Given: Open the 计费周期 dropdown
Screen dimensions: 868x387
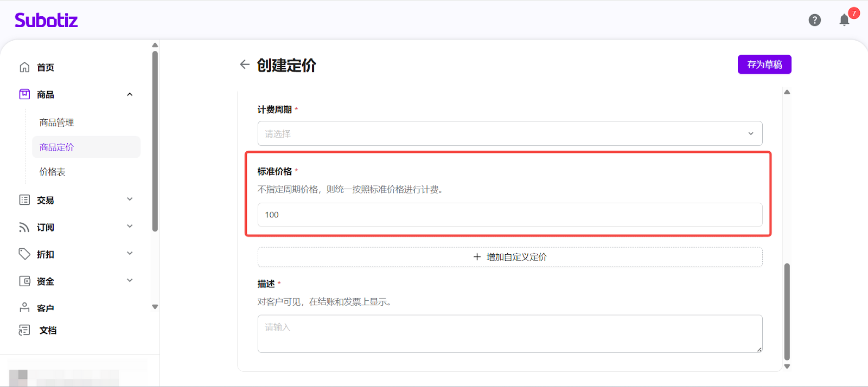Looking at the screenshot, I should tap(509, 133).
